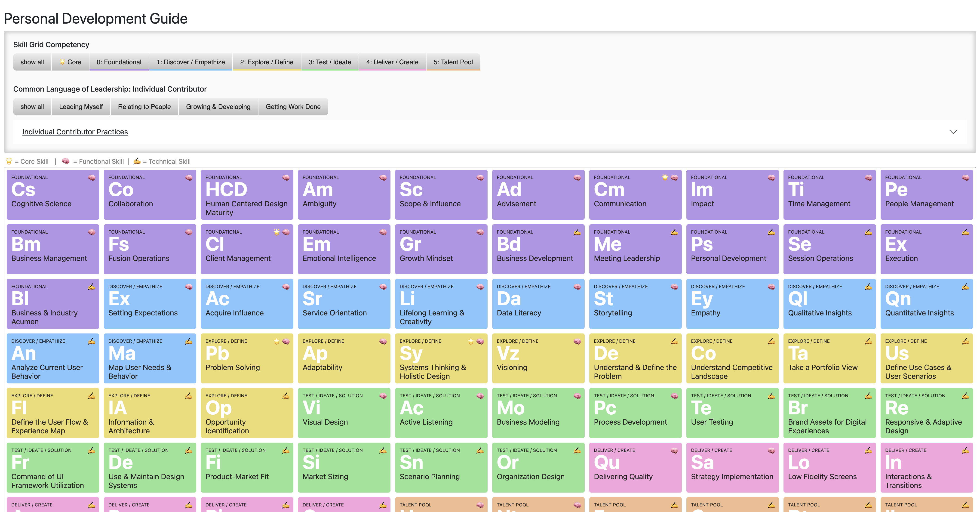The width and height of the screenshot is (980, 512).
Task: Open the Human Centered Design Maturity tile
Action: (246, 194)
